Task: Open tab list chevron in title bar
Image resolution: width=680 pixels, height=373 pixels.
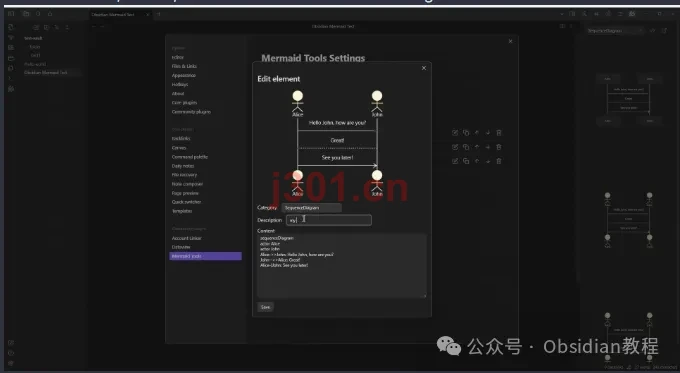Action: 562,14
